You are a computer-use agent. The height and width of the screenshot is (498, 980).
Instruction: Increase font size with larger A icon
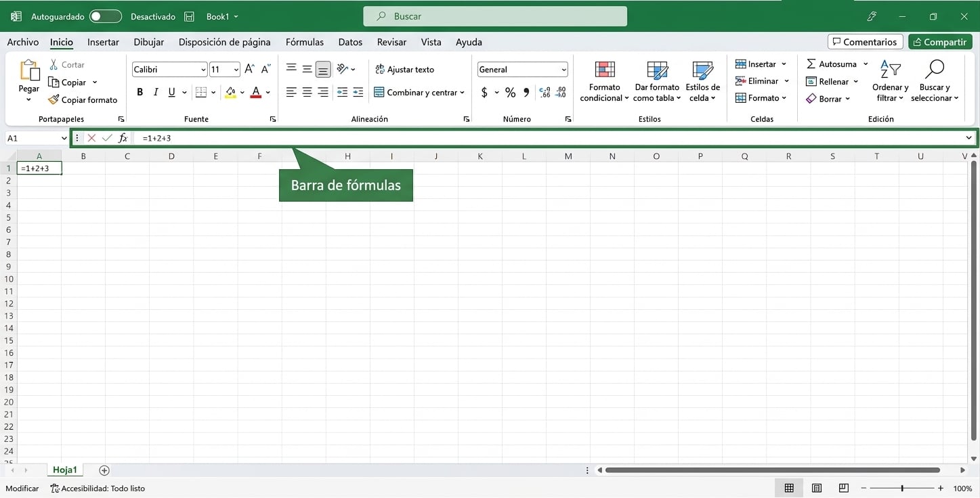click(x=249, y=69)
